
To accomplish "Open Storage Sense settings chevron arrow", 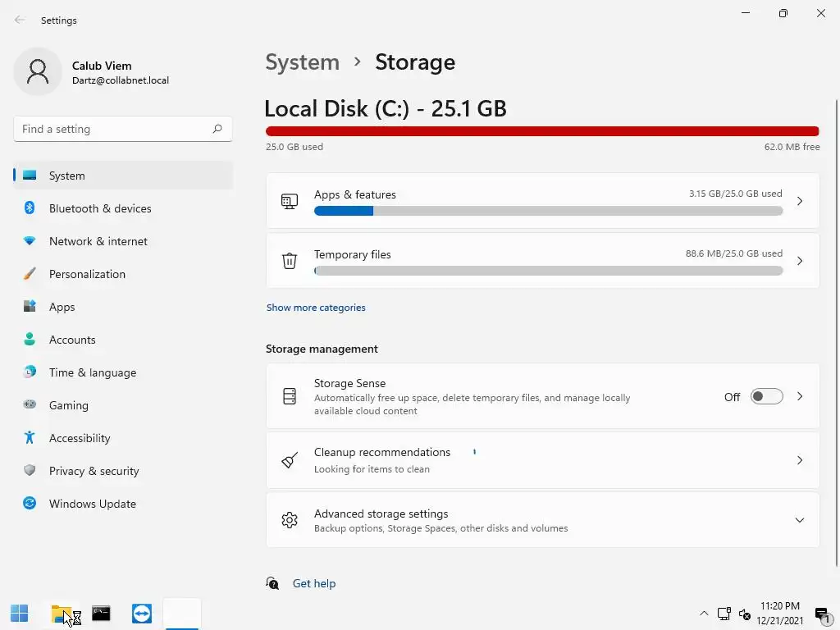I will (x=800, y=397).
